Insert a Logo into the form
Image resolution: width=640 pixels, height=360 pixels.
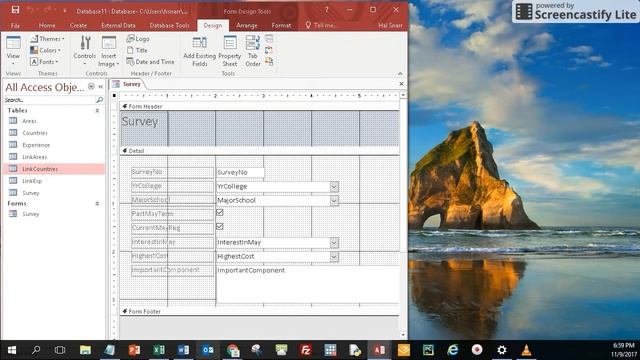pyautogui.click(x=138, y=39)
